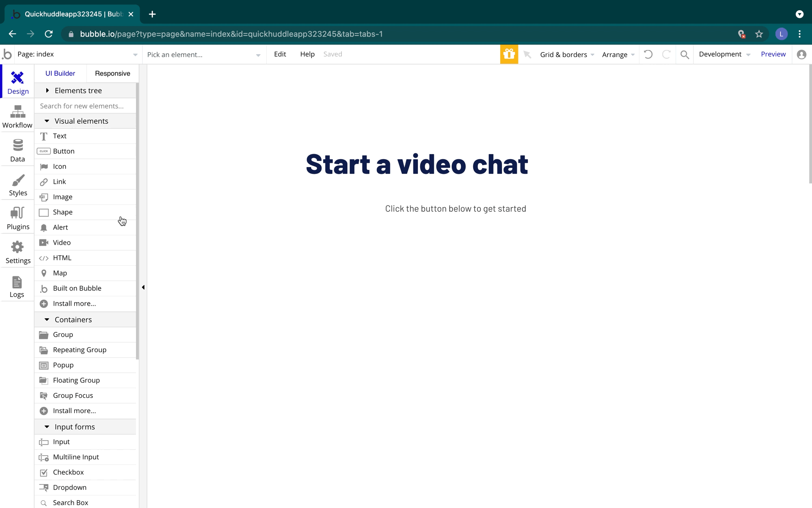Open the Logs section
The height and width of the screenshot is (508, 812).
tap(17, 286)
